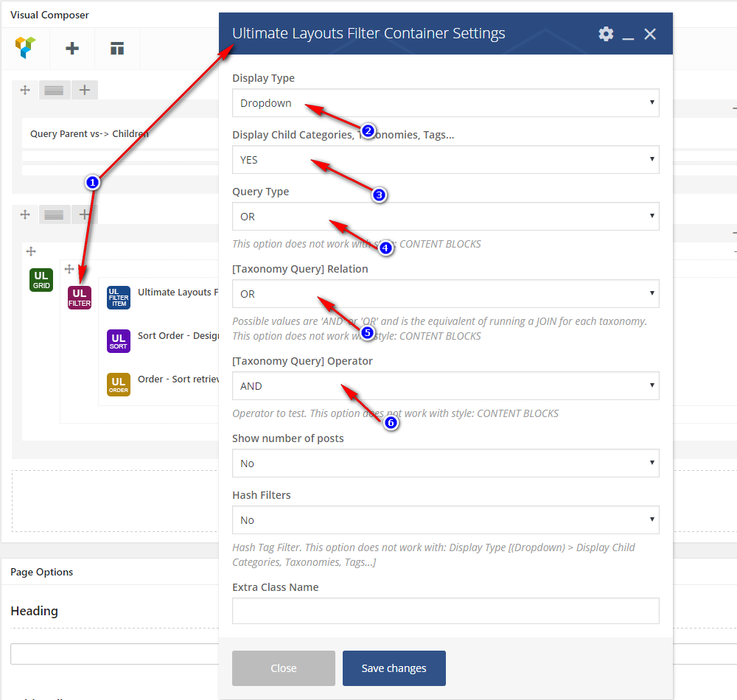
Task: Click the UL Order element icon
Action: click(x=119, y=385)
